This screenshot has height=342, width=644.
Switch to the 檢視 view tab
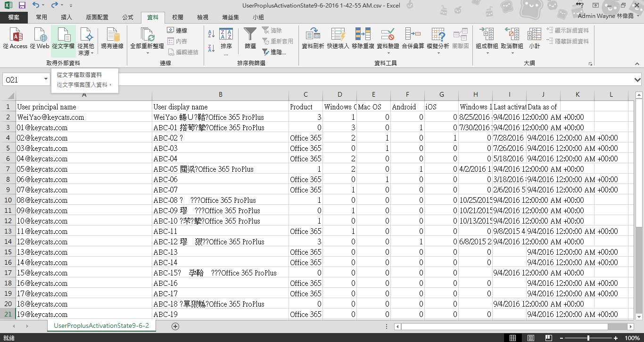pyautogui.click(x=203, y=17)
